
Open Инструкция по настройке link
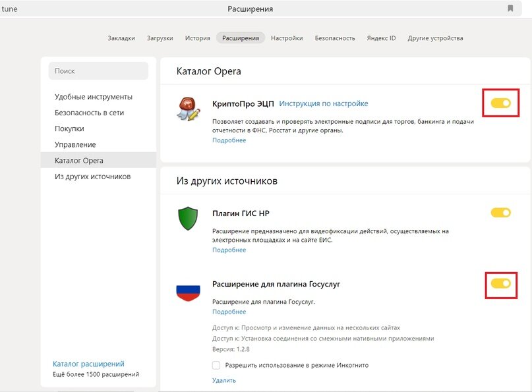323,103
